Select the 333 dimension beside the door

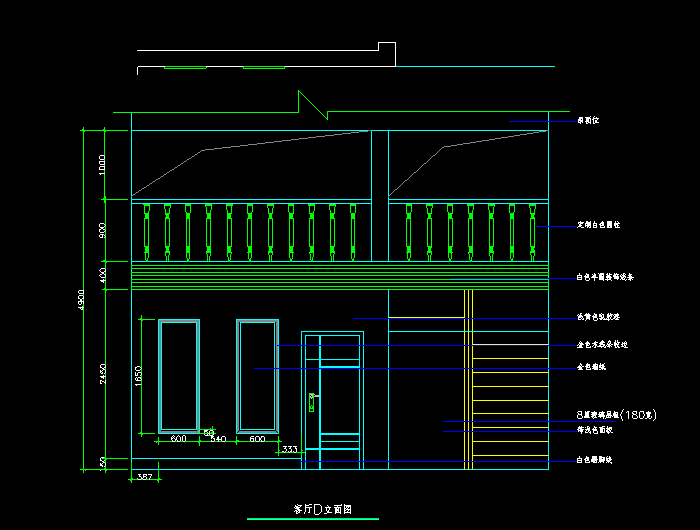[289, 450]
